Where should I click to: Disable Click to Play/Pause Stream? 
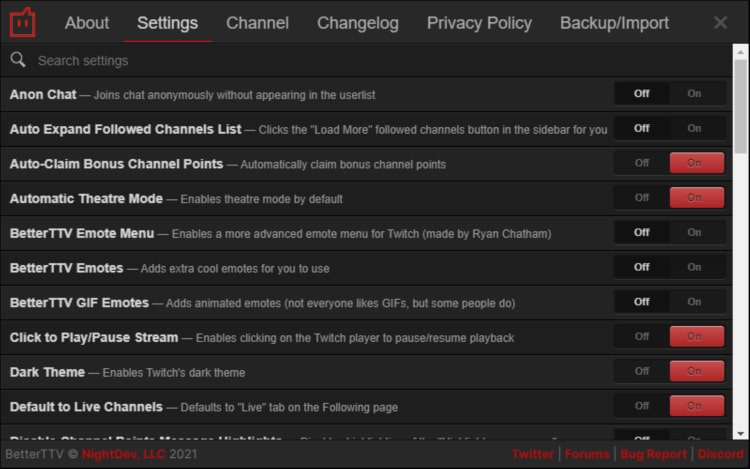[642, 337]
